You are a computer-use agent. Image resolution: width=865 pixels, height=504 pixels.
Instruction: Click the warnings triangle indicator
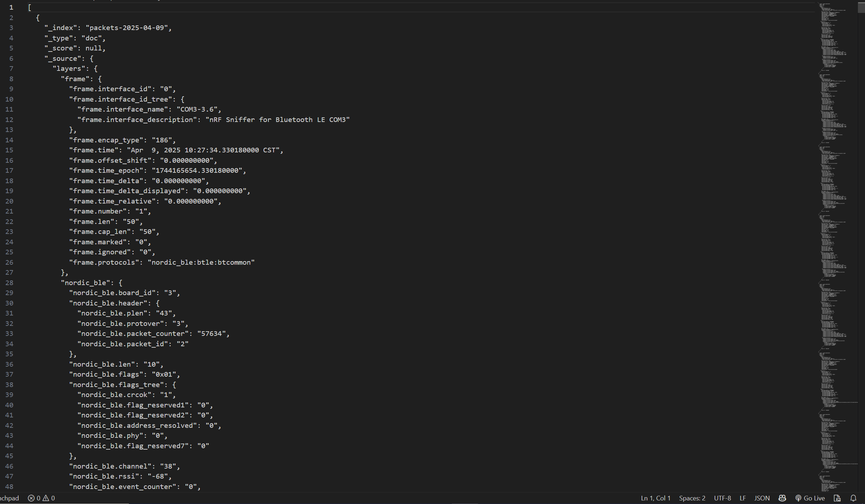tap(46, 498)
